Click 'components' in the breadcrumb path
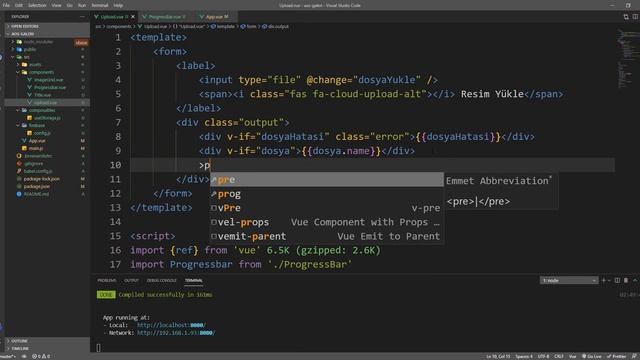Viewport: 640px width, 360px height. point(119,27)
